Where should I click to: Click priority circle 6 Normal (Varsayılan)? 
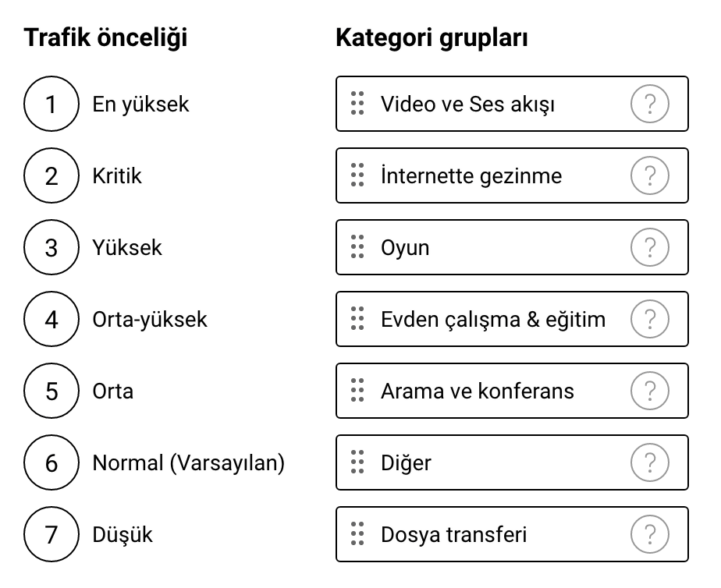(51, 462)
